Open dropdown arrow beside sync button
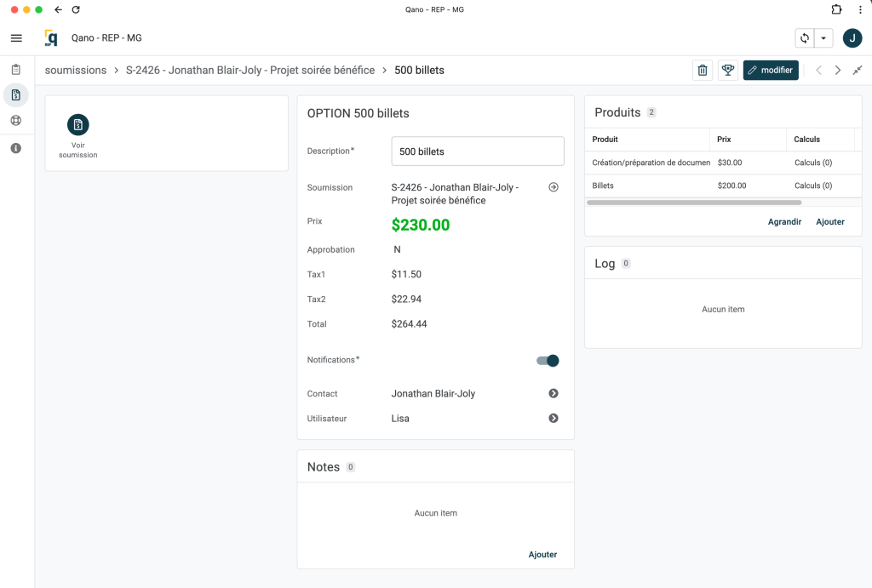872x588 pixels. click(x=823, y=38)
